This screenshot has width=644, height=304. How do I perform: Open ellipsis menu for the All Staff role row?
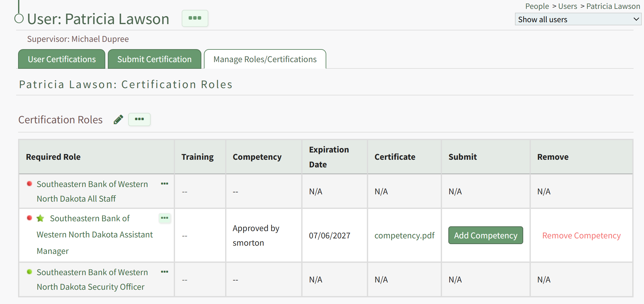coord(164,184)
